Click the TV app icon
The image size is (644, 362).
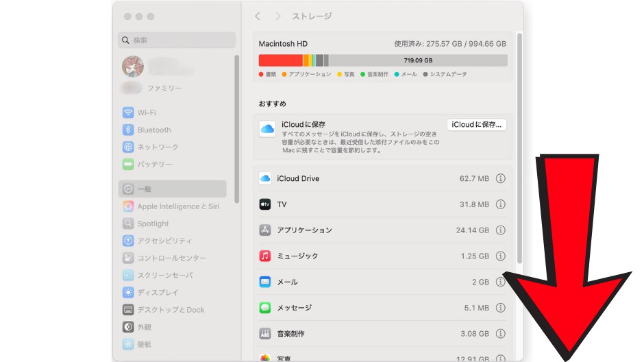265,204
